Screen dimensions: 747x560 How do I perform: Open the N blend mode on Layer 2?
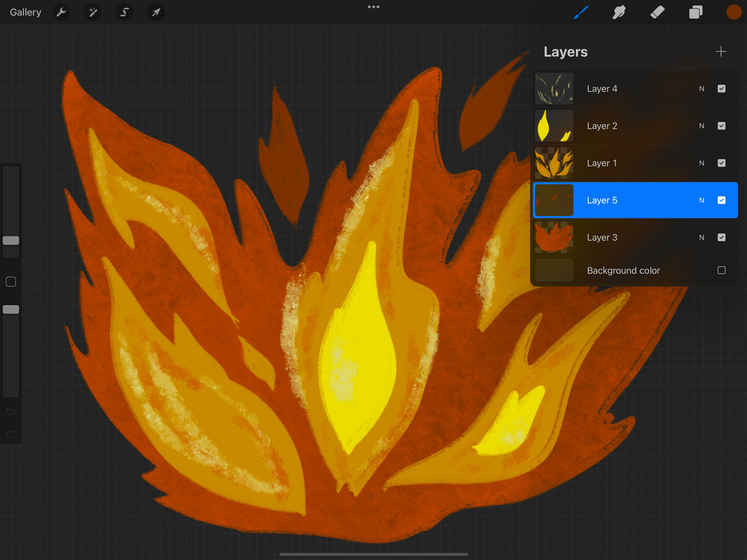coord(701,125)
